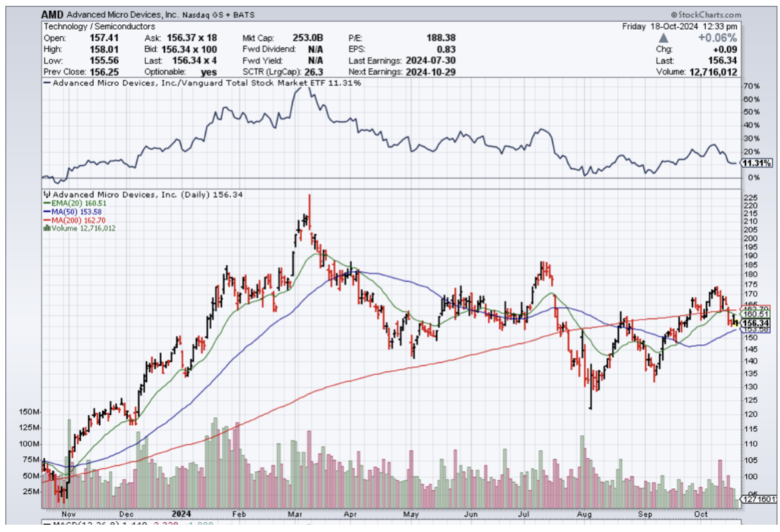Click the Nasdaq GS + BATS exchange label
Viewport: 780px width, 532px height.
pos(218,15)
